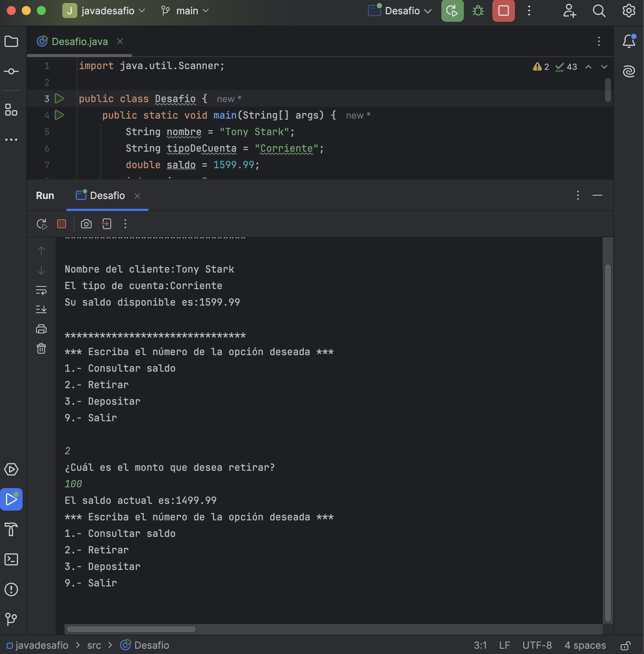Click console horizontal scrollbar thumb
This screenshot has height=654, width=644.
click(x=131, y=629)
